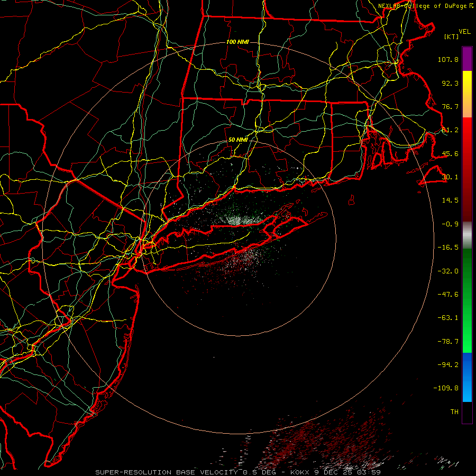Click the -32.0 legend value
This screenshot has width=476, height=476.
pos(448,271)
